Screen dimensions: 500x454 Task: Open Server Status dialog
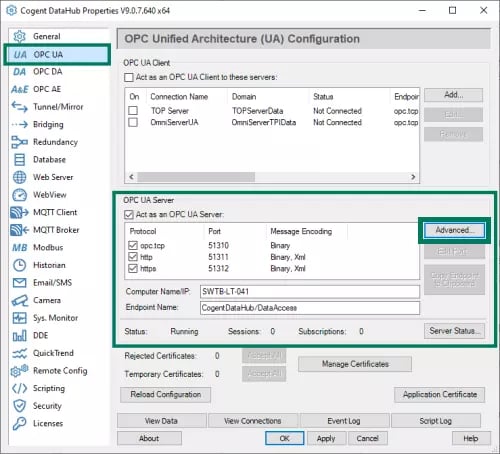coord(454,331)
